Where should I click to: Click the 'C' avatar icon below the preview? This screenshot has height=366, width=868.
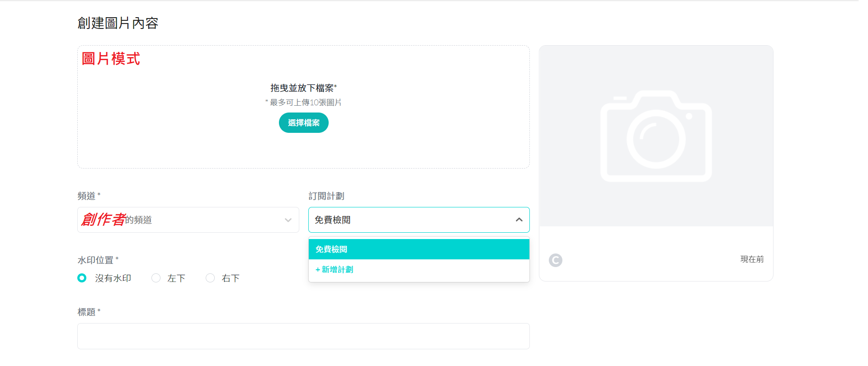coord(555,260)
